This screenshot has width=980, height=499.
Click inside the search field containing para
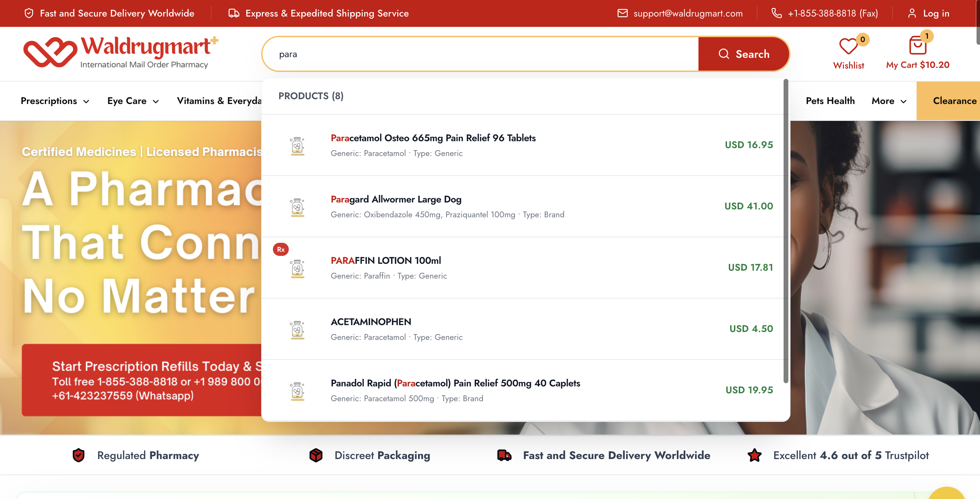(480, 54)
